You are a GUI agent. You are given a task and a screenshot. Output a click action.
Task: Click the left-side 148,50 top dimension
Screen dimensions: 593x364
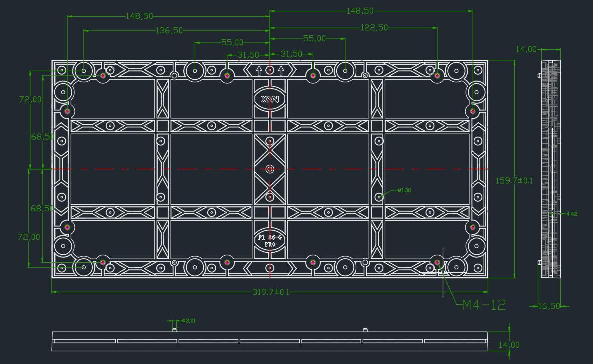point(139,16)
